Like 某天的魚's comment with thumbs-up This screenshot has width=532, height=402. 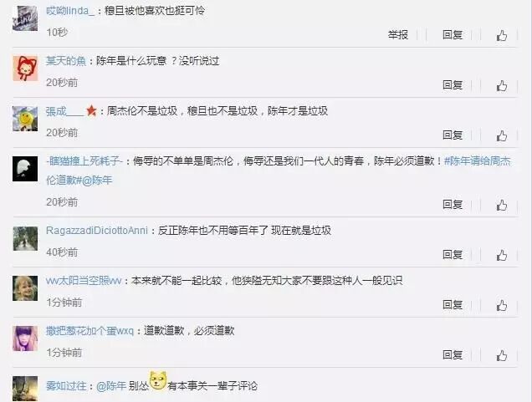pos(502,85)
